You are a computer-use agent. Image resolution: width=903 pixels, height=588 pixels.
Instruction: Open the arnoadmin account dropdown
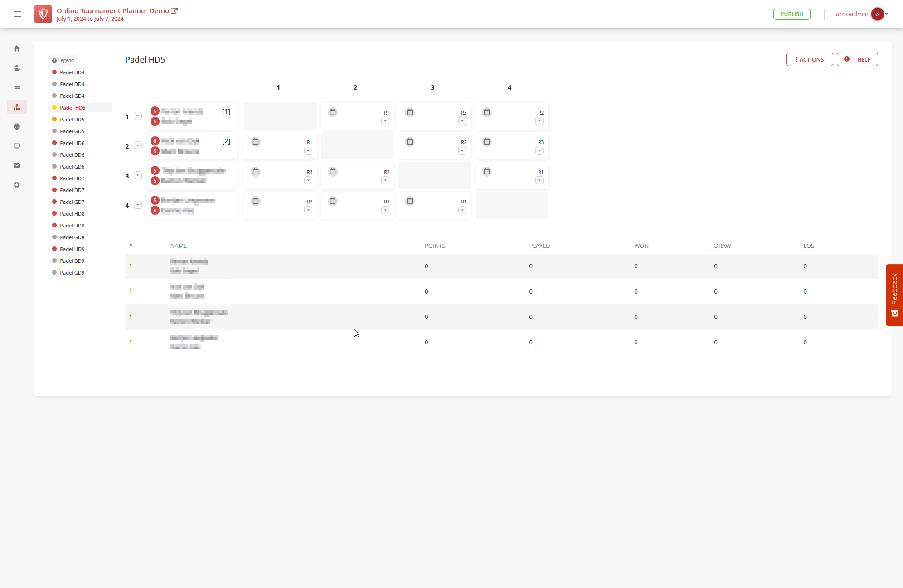pyautogui.click(x=859, y=14)
